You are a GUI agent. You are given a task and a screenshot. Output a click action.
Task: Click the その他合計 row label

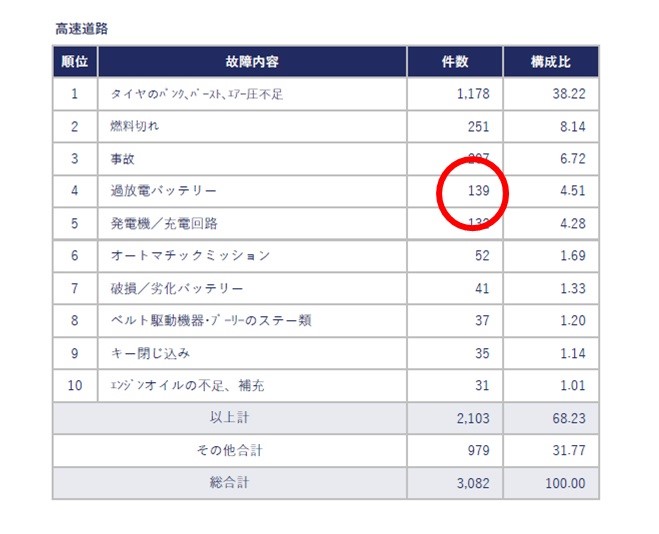pos(229,450)
